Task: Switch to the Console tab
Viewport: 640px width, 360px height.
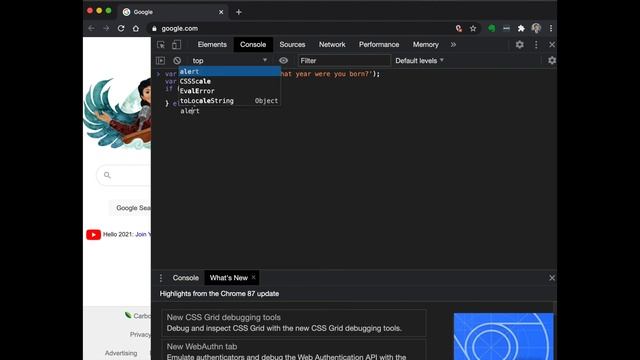Action: 253,44
